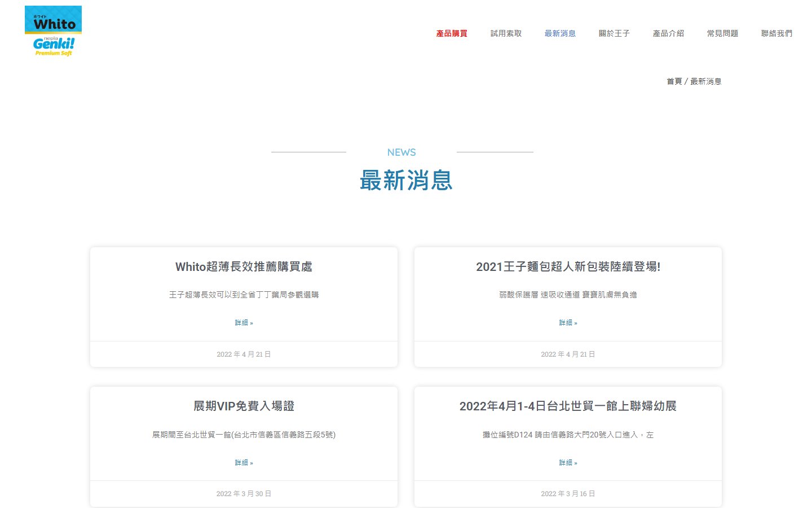Click the 王子超薄長效 excerpt text
Image resolution: width=812 pixels, height=508 pixels.
coord(244,295)
